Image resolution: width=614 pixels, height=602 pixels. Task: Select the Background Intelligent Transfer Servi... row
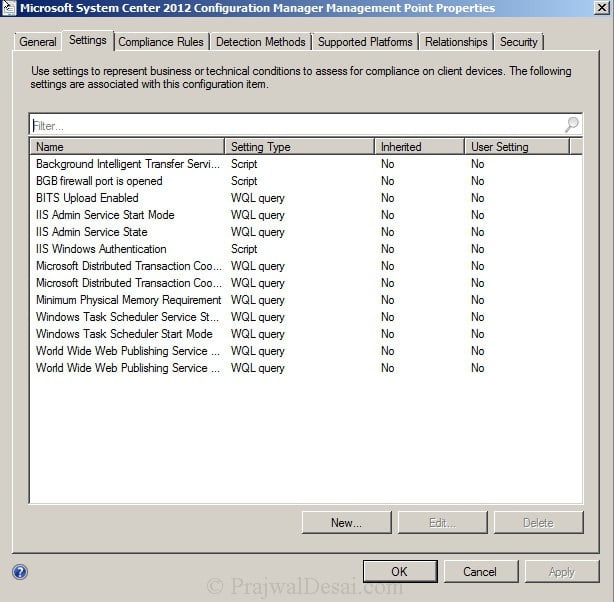tap(305, 164)
